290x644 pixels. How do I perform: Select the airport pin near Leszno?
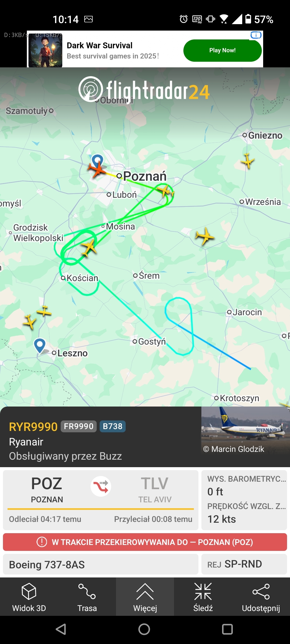click(40, 346)
